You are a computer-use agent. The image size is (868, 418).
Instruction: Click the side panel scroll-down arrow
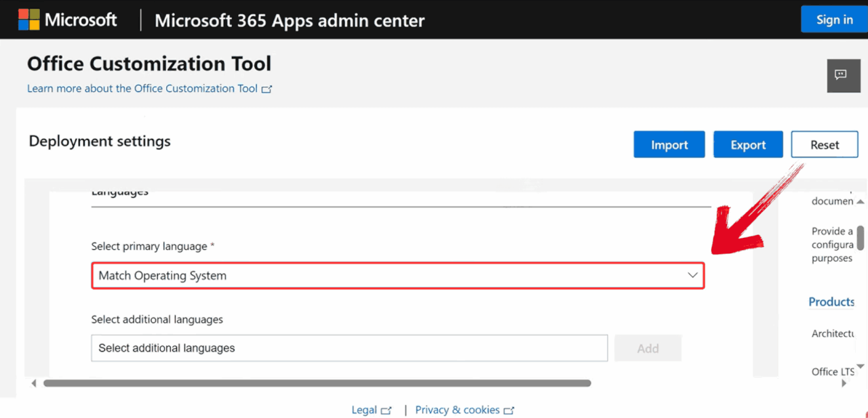(x=860, y=367)
